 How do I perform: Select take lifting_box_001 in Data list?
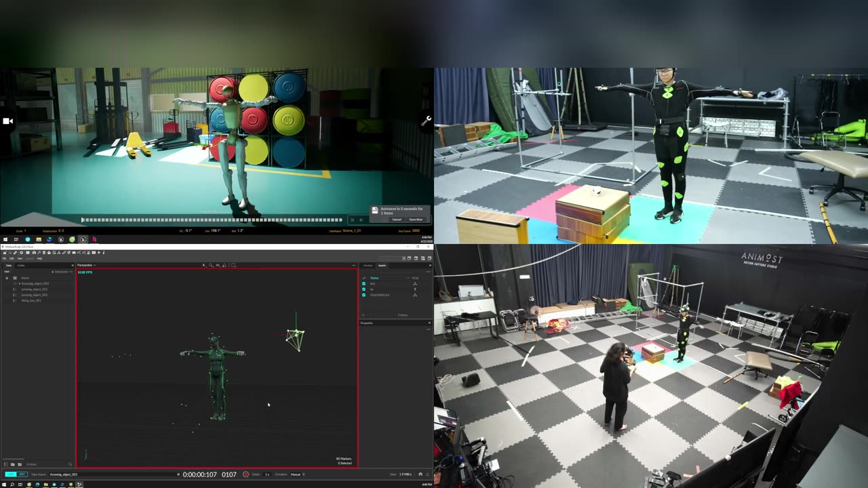click(31, 300)
